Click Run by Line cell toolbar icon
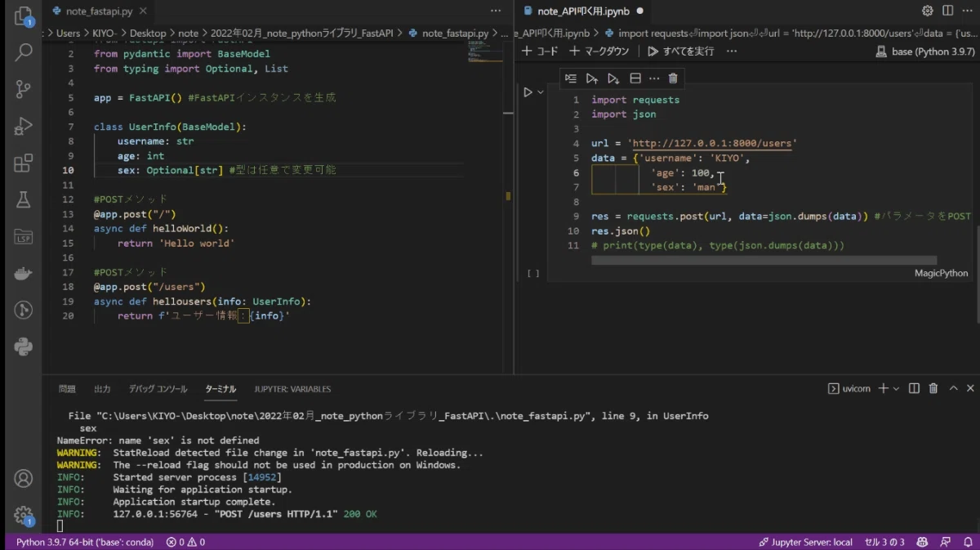This screenshot has height=550, width=980. (571, 78)
